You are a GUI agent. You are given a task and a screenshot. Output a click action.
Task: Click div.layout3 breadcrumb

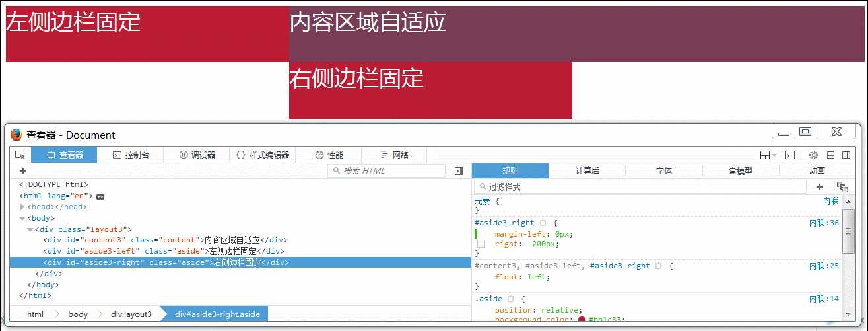(x=131, y=314)
